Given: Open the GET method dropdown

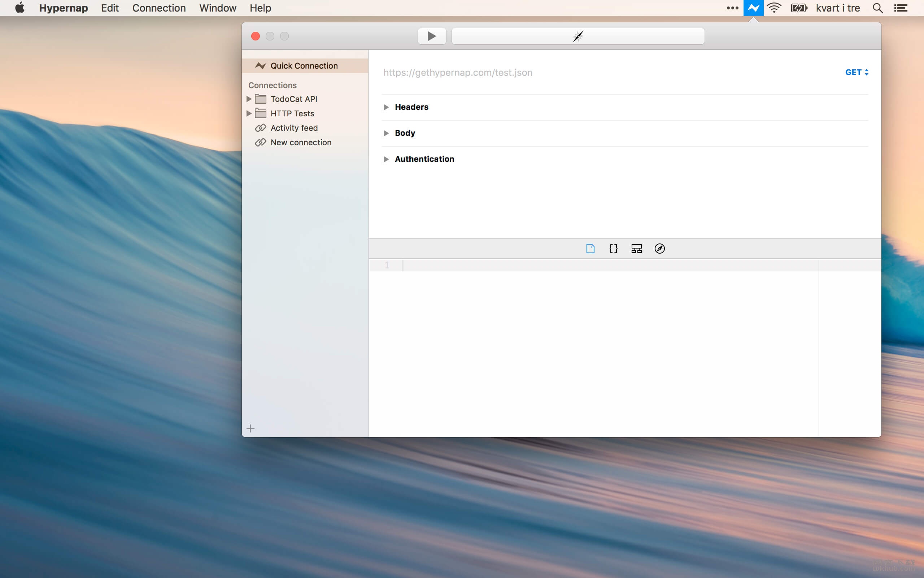Looking at the screenshot, I should (x=857, y=72).
